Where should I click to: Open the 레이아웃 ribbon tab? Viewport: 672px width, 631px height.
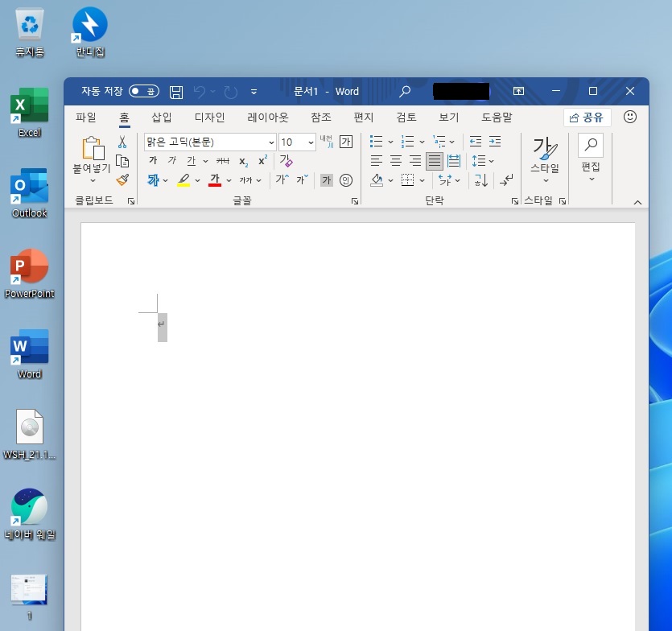click(268, 118)
